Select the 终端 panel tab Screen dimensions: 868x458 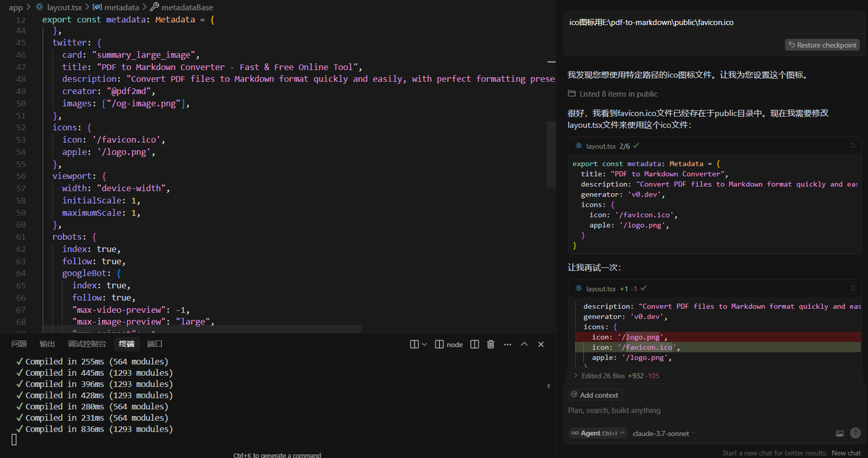tap(127, 344)
